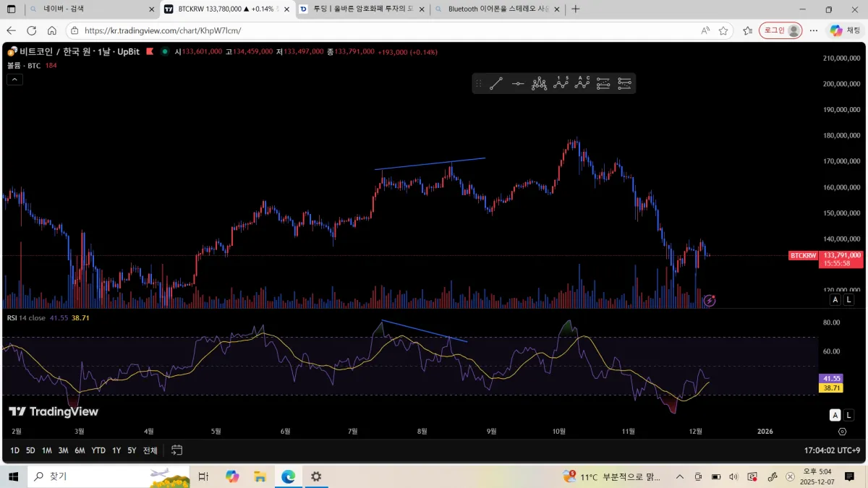Click the 볼륨 · BTC volume label
Screen dimensions: 868x488
24,65
